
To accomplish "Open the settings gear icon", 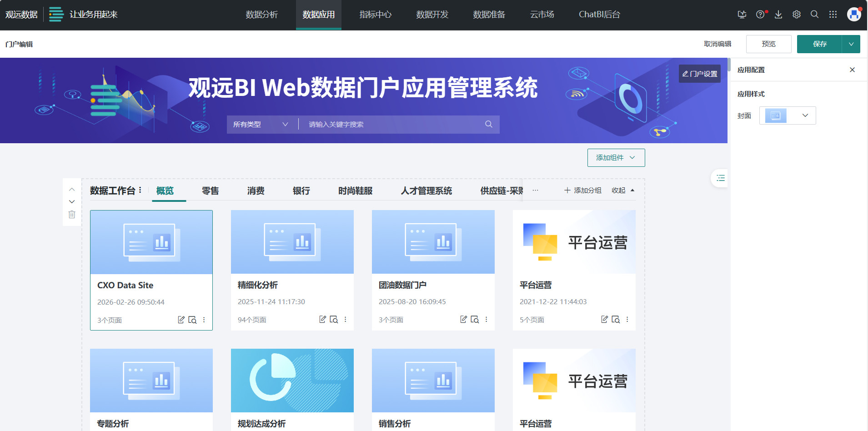I will [x=796, y=14].
